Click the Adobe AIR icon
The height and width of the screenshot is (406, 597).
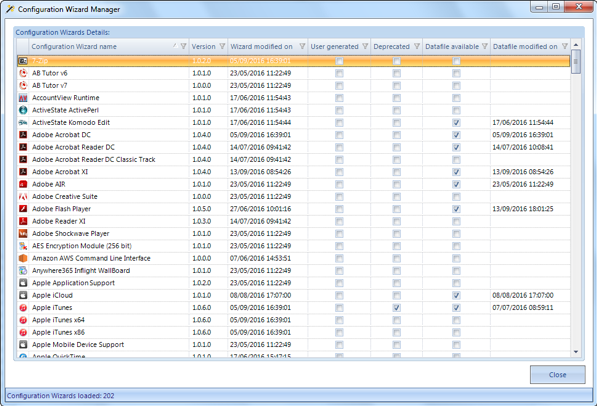(23, 184)
